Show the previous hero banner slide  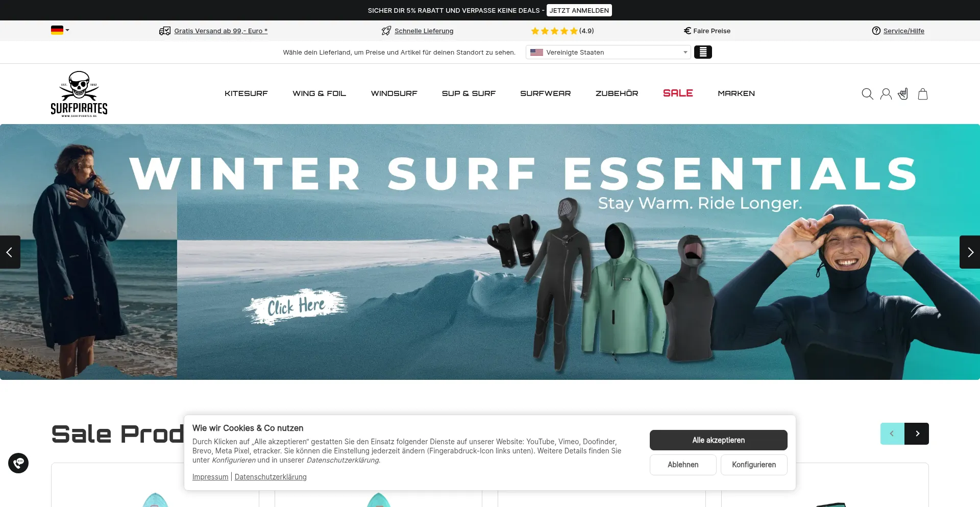point(10,252)
